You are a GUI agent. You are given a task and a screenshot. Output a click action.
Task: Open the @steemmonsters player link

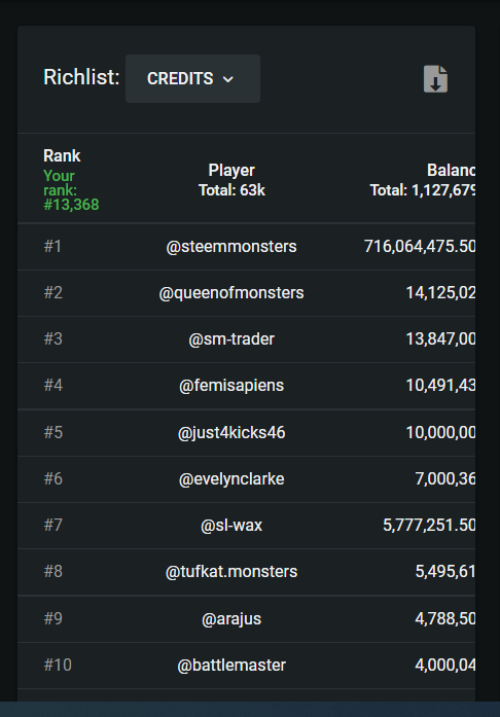(x=231, y=246)
